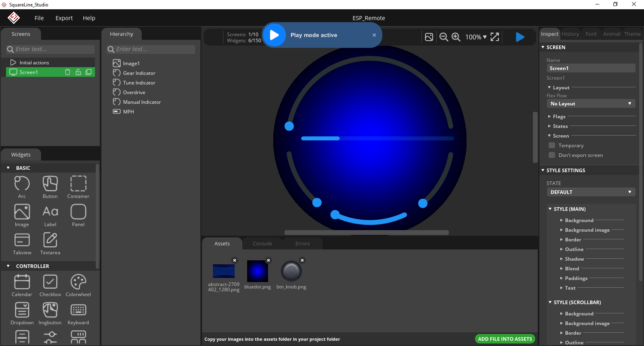Click blue play button in toolbar
Image resolution: width=644 pixels, height=346 pixels.
(520, 37)
